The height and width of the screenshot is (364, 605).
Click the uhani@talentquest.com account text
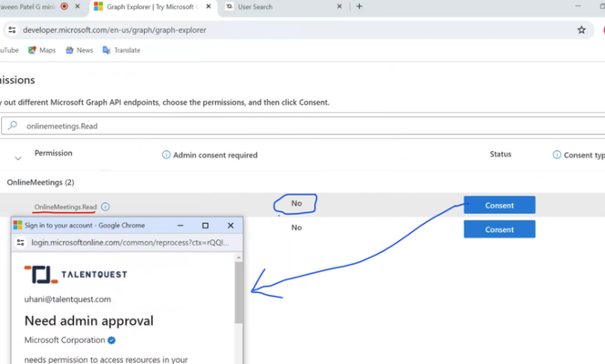[x=67, y=299]
